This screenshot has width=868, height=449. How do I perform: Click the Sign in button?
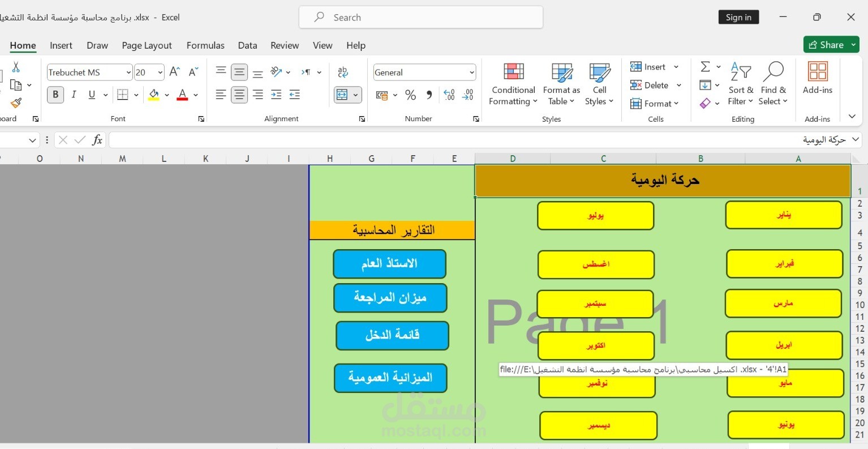tap(738, 17)
